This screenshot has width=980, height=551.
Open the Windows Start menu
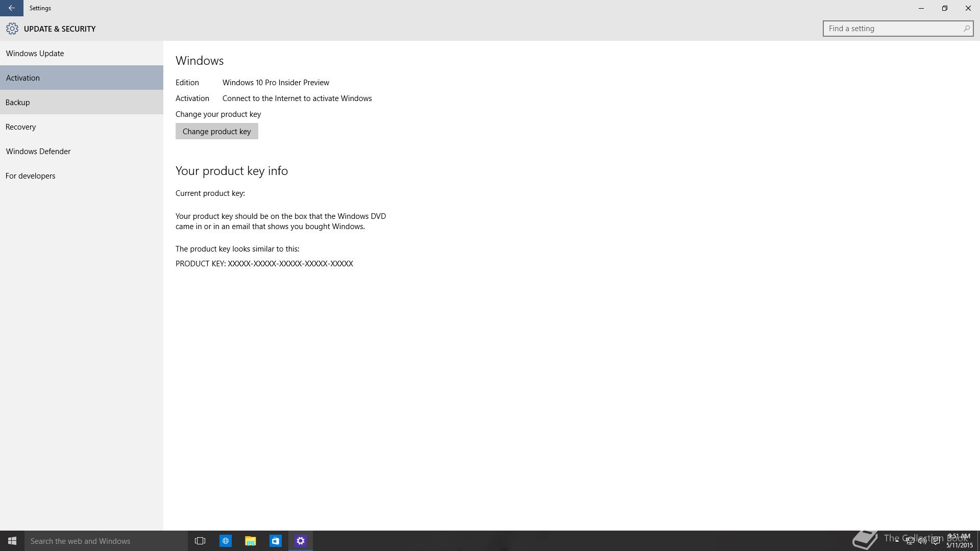tap(12, 541)
